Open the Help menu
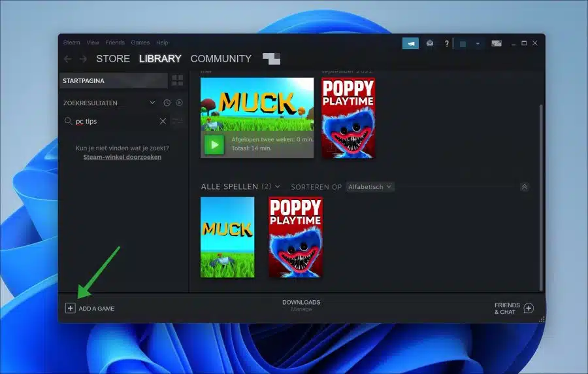 pos(162,42)
